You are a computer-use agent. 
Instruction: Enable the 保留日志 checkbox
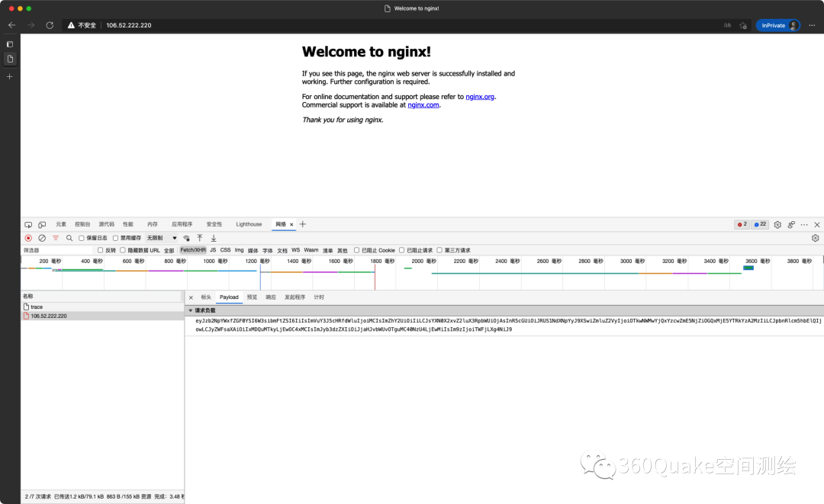pos(82,238)
